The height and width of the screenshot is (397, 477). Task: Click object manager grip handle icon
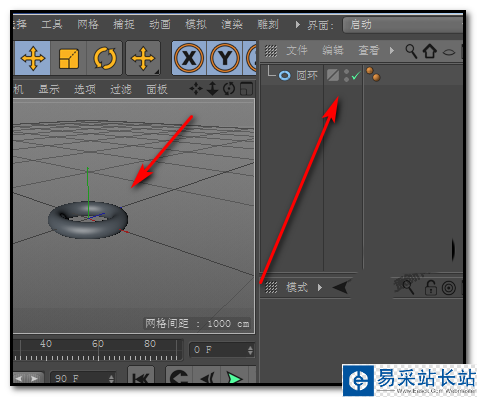[x=271, y=51]
